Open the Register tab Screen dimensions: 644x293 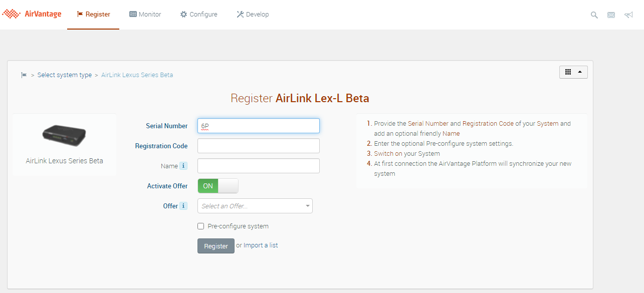[93, 15]
